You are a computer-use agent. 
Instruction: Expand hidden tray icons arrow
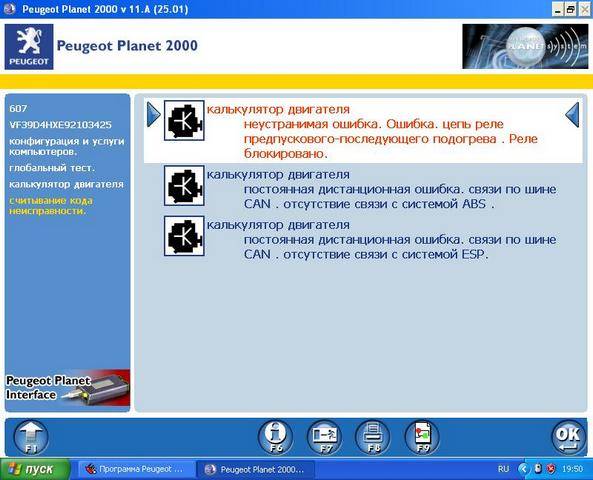523,469
